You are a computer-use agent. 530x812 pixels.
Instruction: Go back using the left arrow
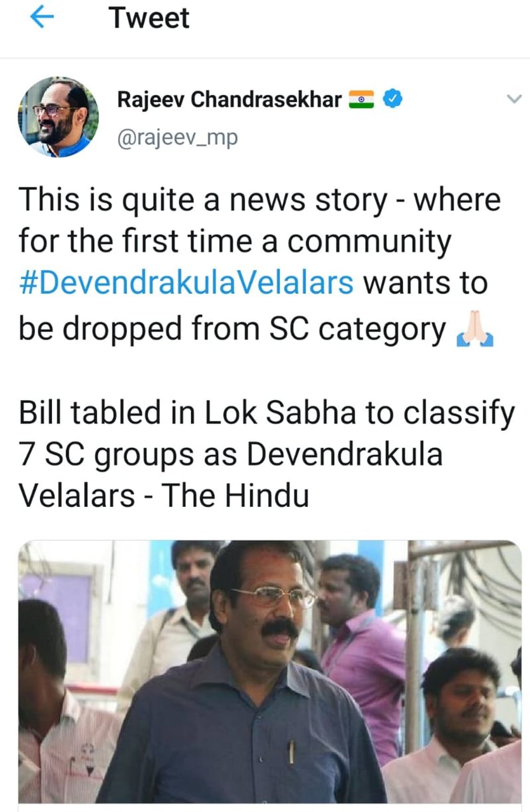point(42,18)
